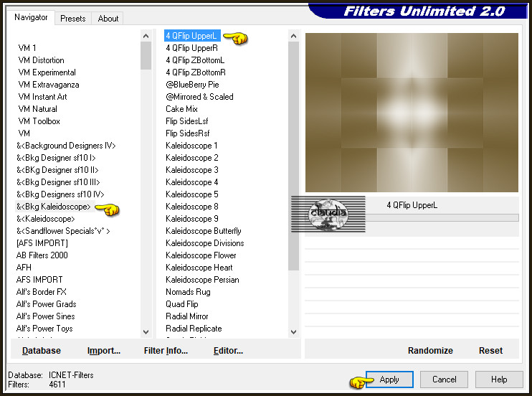Screen dimensions: 532x396
Task: Select Flip SidesLsf filter
Action: (x=187, y=121)
